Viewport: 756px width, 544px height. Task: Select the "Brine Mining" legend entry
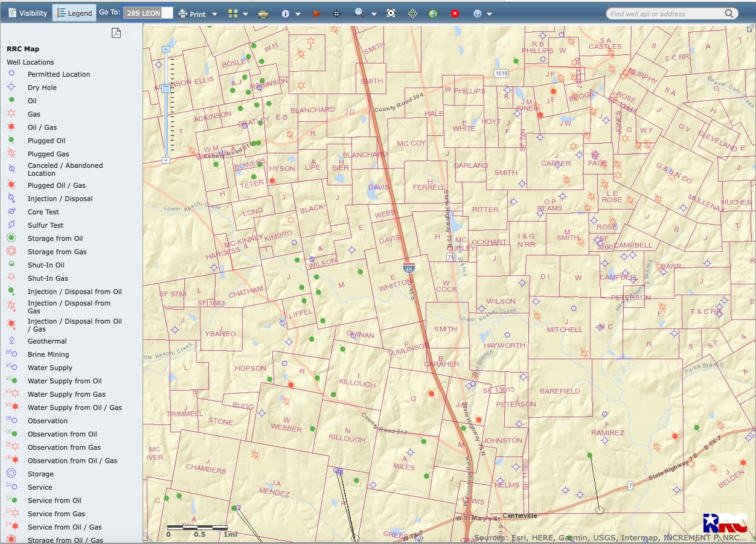point(48,354)
